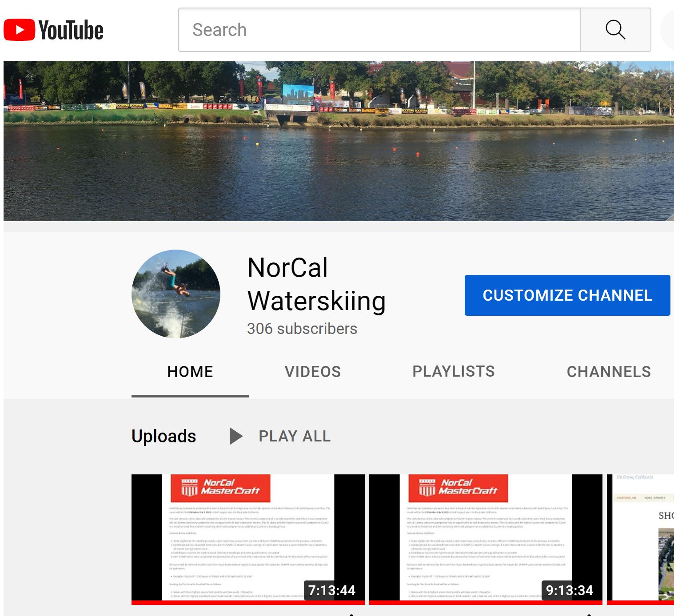The width and height of the screenshot is (674, 616).
Task: Click the YouTube logo
Action: [x=53, y=30]
